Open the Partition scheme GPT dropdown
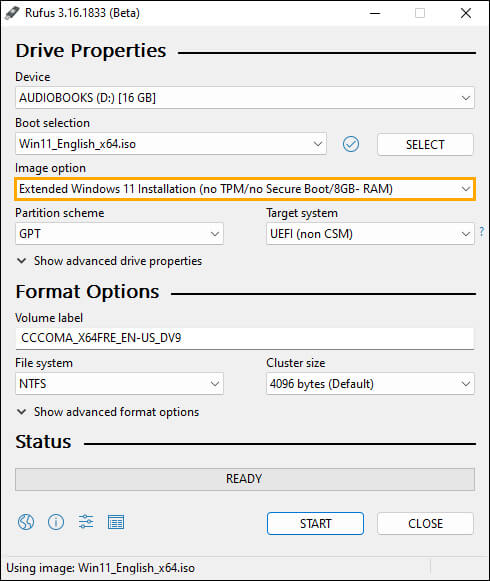This screenshot has width=490, height=581. pyautogui.click(x=119, y=234)
